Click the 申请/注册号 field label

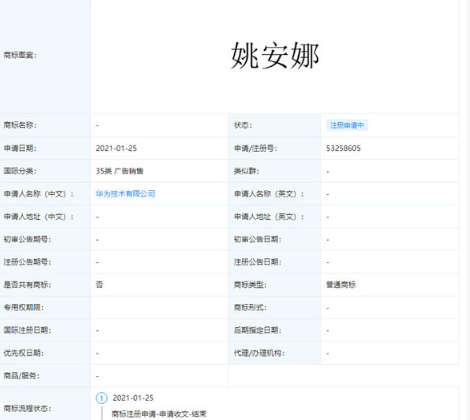255,148
